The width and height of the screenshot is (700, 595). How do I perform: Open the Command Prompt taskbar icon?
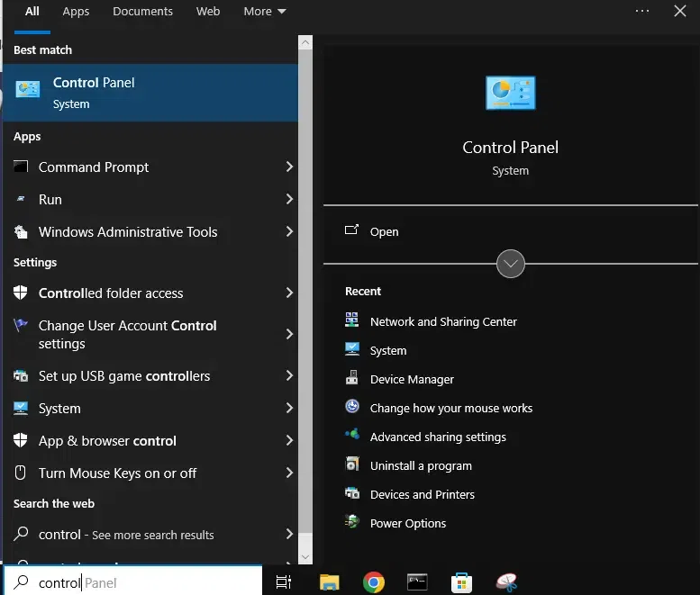point(417,582)
